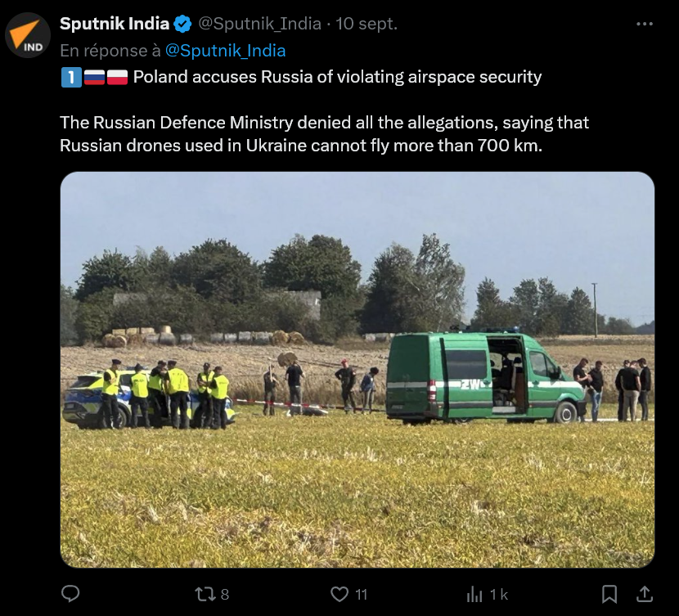The image size is (679, 616).
Task: Like the post with the heart icon
Action: (339, 594)
